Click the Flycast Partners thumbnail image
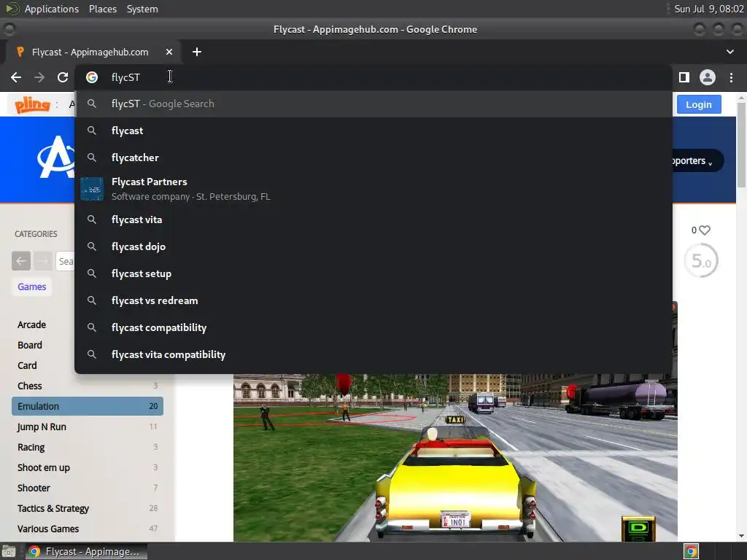Image resolution: width=747 pixels, height=560 pixels. pyautogui.click(x=91, y=189)
